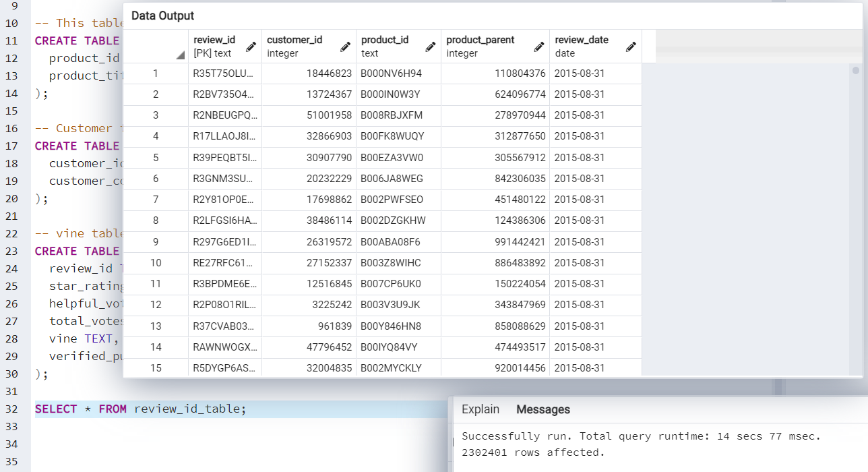Click the pencil icon on review_id column
The width and height of the screenshot is (868, 472).
251,47
